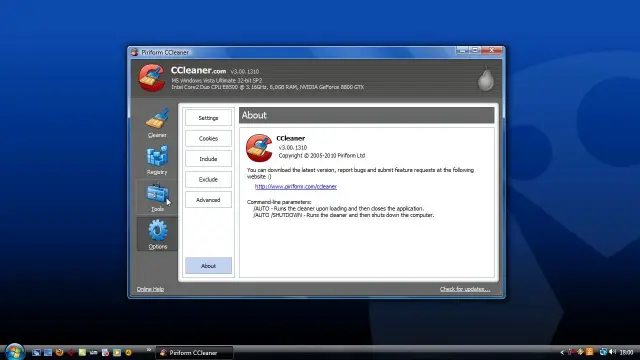The height and width of the screenshot is (360, 640).
Task: Click the CCleaner logo in the About panel
Action: pyautogui.click(x=259, y=148)
